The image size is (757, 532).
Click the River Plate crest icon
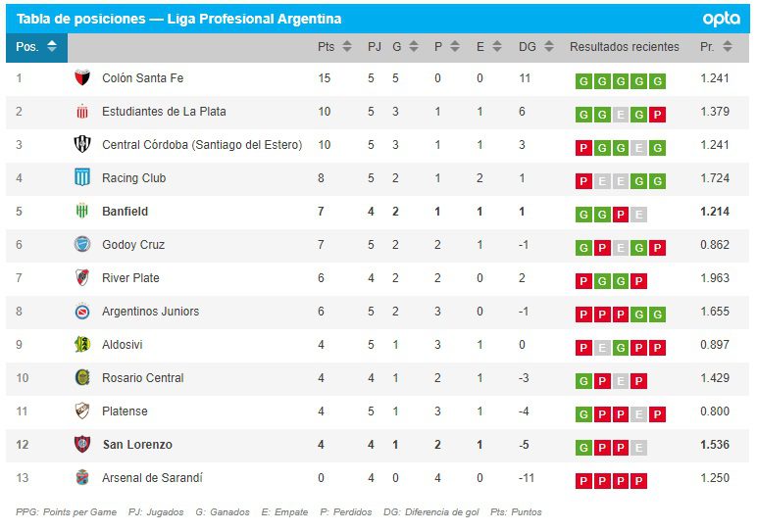tap(82, 278)
